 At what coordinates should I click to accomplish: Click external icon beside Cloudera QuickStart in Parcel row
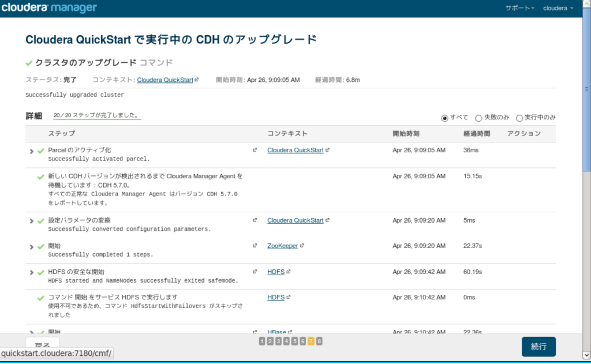(328, 150)
